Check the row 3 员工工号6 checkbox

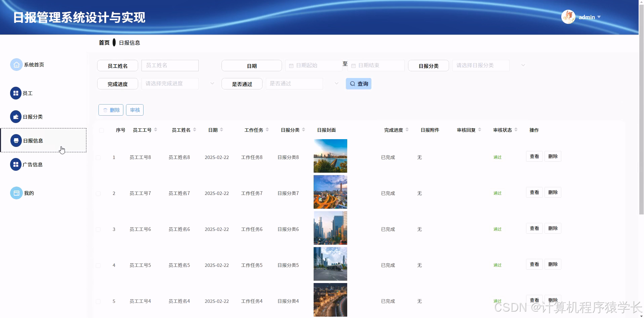98,230
